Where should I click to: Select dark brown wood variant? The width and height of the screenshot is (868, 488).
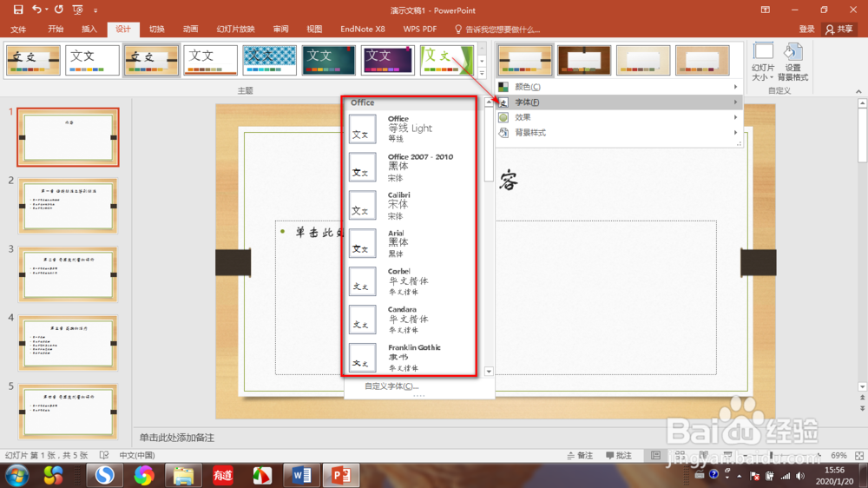[584, 60]
